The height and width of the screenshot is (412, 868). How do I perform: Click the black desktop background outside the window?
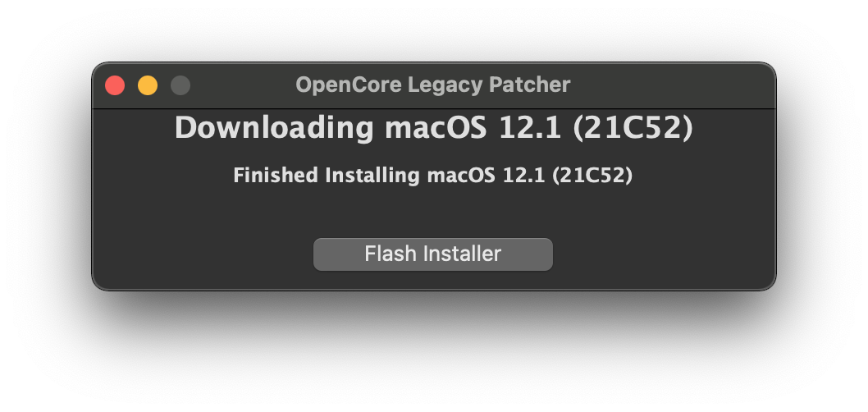(x=433, y=353)
